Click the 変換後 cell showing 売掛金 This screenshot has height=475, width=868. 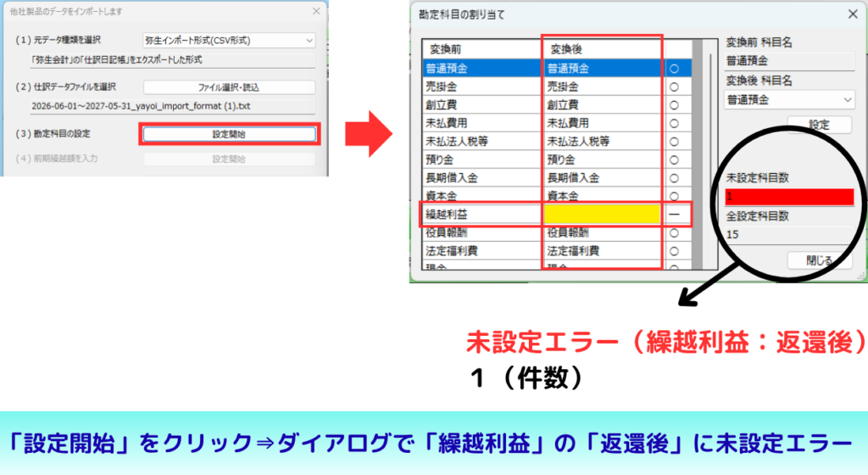(603, 87)
